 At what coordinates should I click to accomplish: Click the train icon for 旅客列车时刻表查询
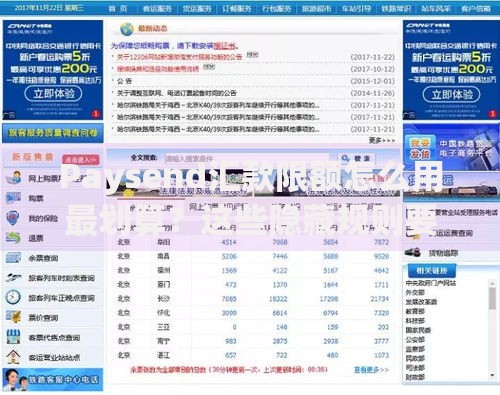tap(13, 277)
